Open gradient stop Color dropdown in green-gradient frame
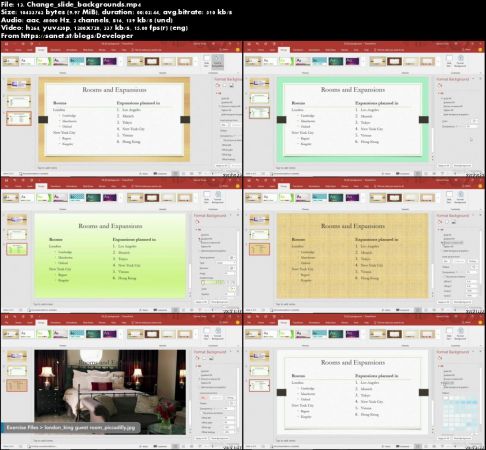Image resolution: width=486 pixels, height=450 pixels. [x=232, y=289]
